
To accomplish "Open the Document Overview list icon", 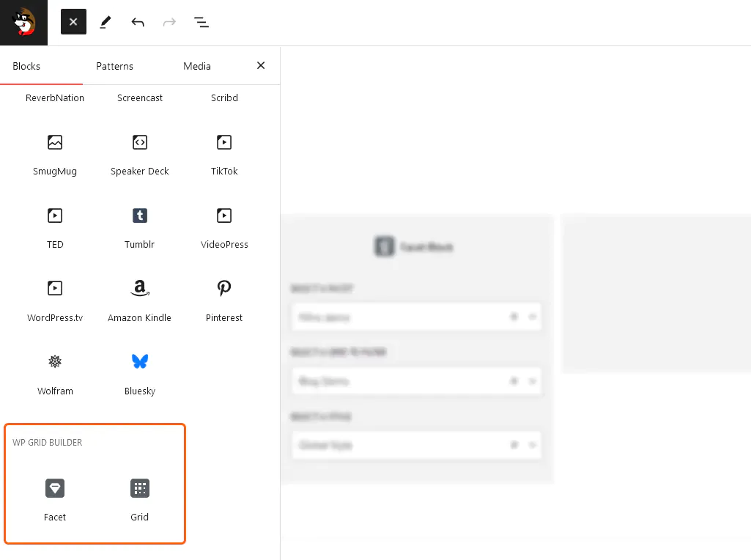I will 201,22.
